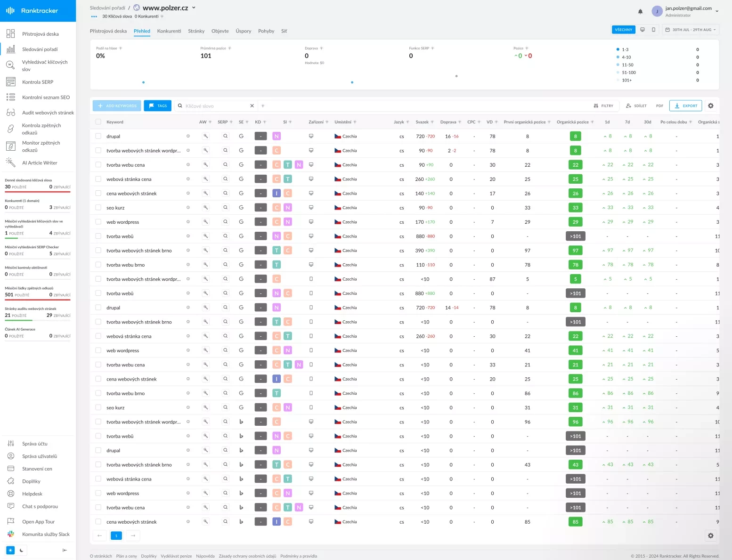Screen dimensions: 732x560
Task: Click ADD KEYWORDS button
Action: [x=117, y=106]
